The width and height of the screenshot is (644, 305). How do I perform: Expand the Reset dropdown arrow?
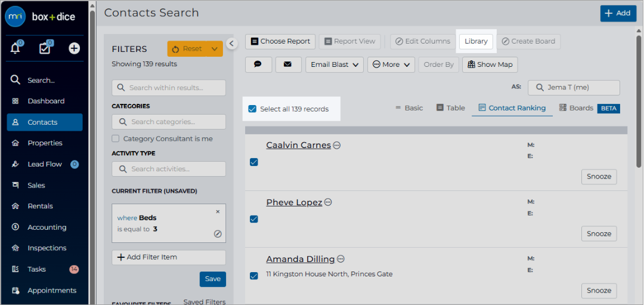click(215, 49)
